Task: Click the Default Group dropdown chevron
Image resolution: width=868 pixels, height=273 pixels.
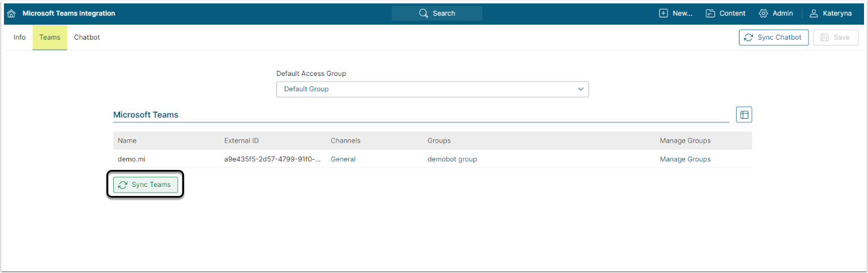Action: pyautogui.click(x=580, y=89)
